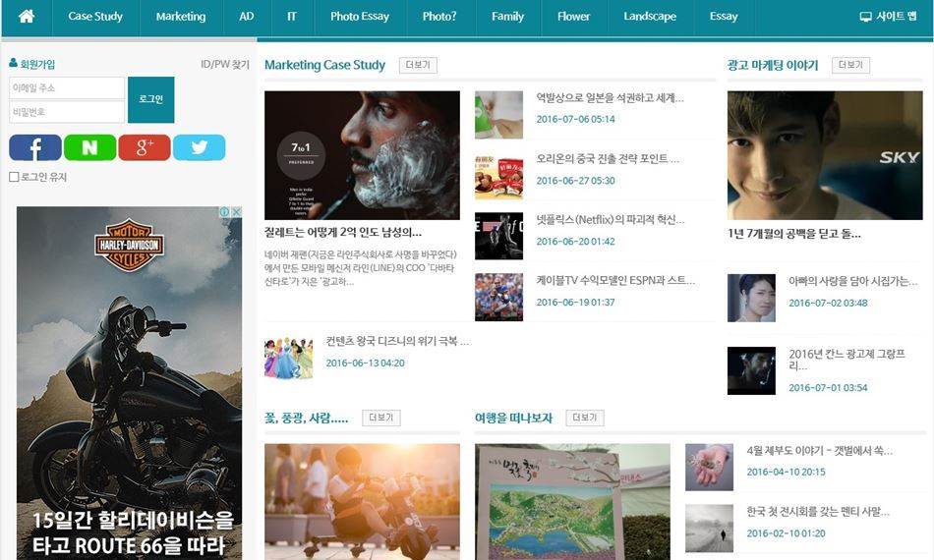Screen dimensions: 934x560
Task: Open article 역발상으로 일본을 석권하고 세계
Action: click(x=610, y=97)
